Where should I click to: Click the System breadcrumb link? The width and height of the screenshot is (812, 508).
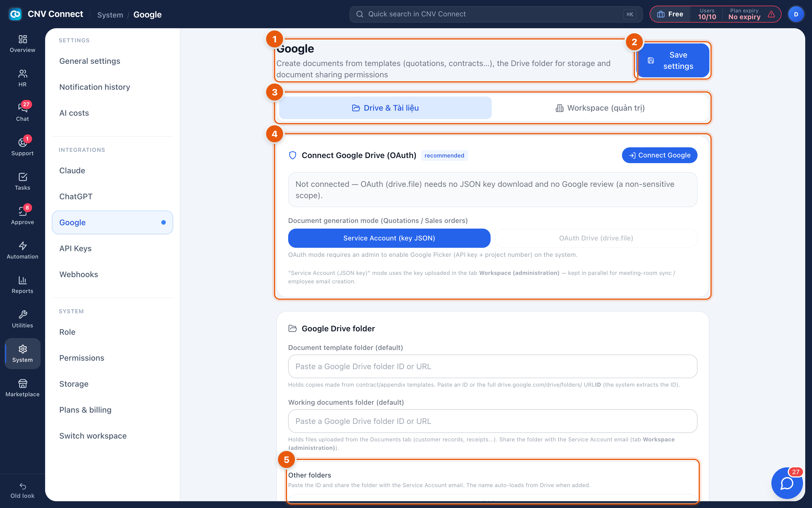[x=110, y=15]
